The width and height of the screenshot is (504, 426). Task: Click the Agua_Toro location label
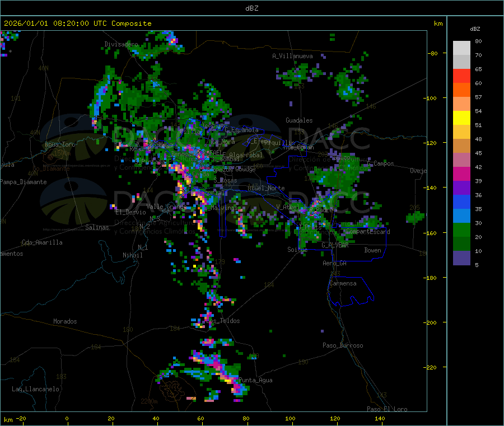(x=60, y=144)
